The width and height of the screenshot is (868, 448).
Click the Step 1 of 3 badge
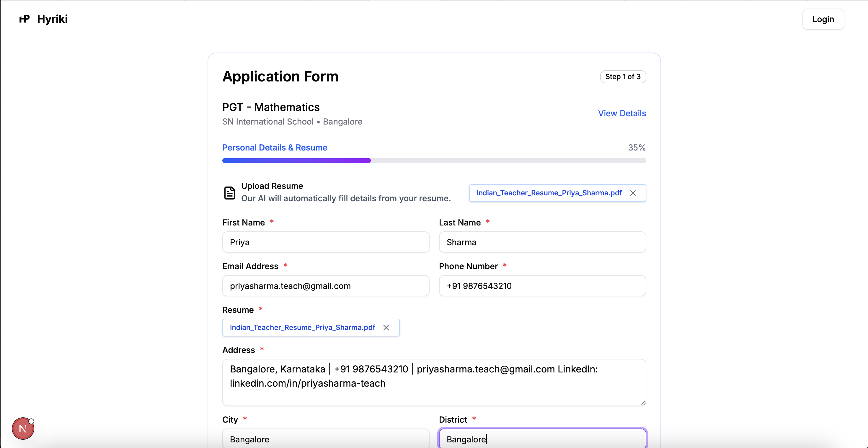(x=623, y=76)
